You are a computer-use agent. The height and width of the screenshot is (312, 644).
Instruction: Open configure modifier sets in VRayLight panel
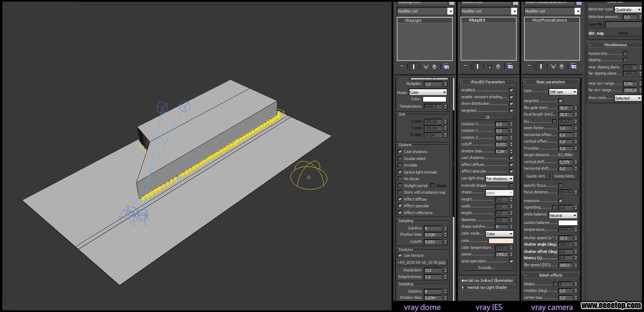tap(446, 66)
